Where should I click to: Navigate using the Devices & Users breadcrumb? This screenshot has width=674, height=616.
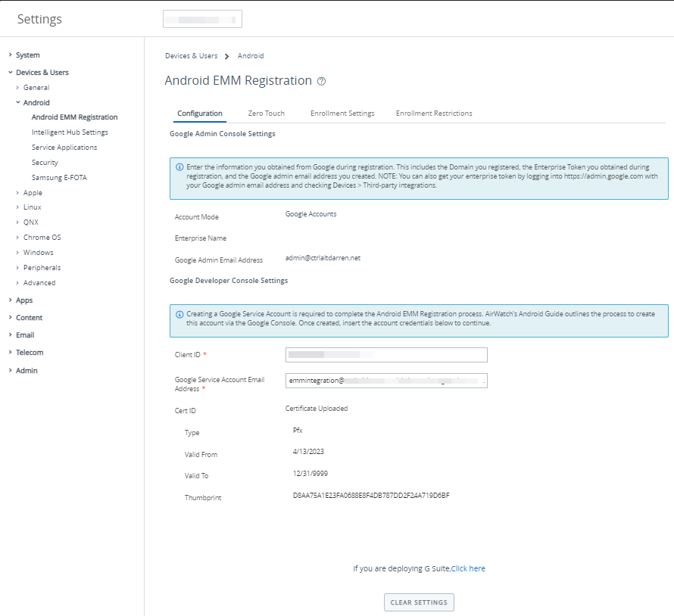[191, 55]
